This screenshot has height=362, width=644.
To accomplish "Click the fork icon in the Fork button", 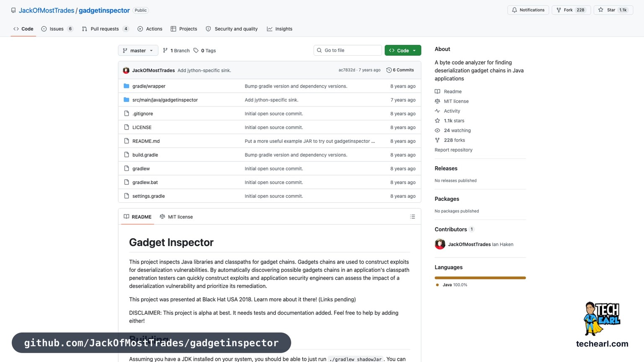I will pos(558,10).
